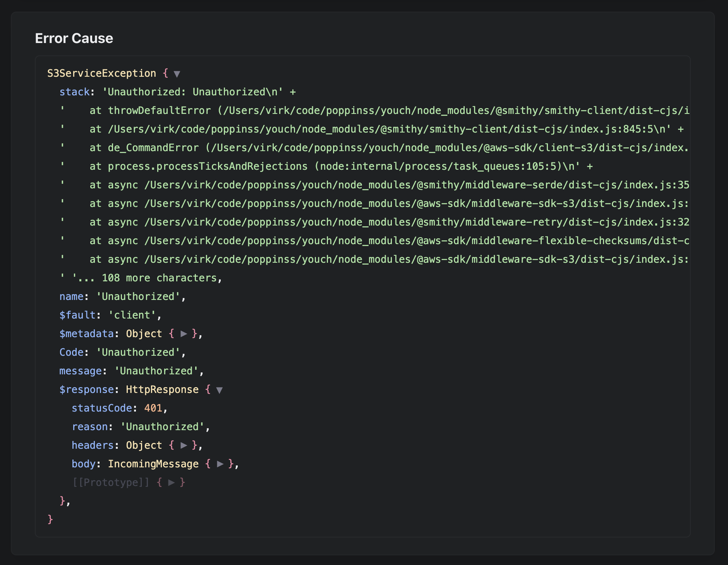Click the S3ServiceException class name
The width and height of the screenshot is (728, 565).
[101, 73]
